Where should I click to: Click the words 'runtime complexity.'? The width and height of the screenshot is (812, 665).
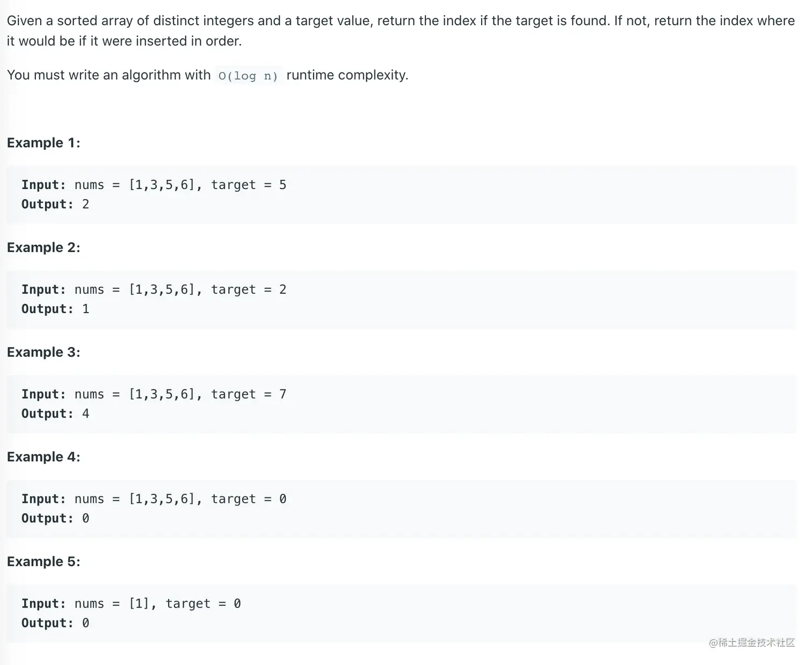[347, 75]
